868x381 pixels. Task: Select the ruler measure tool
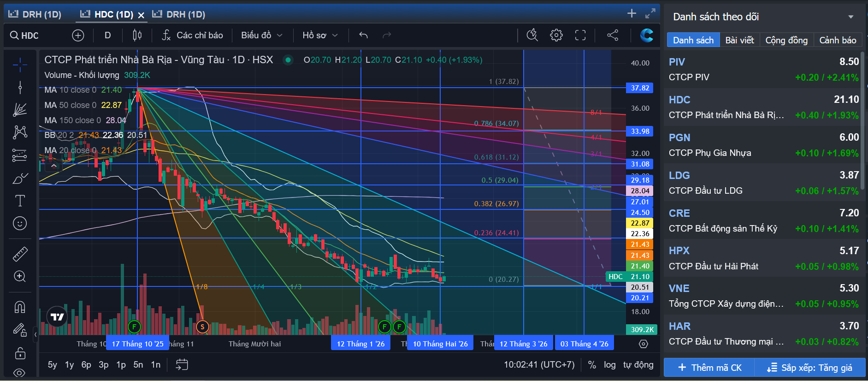(x=20, y=253)
